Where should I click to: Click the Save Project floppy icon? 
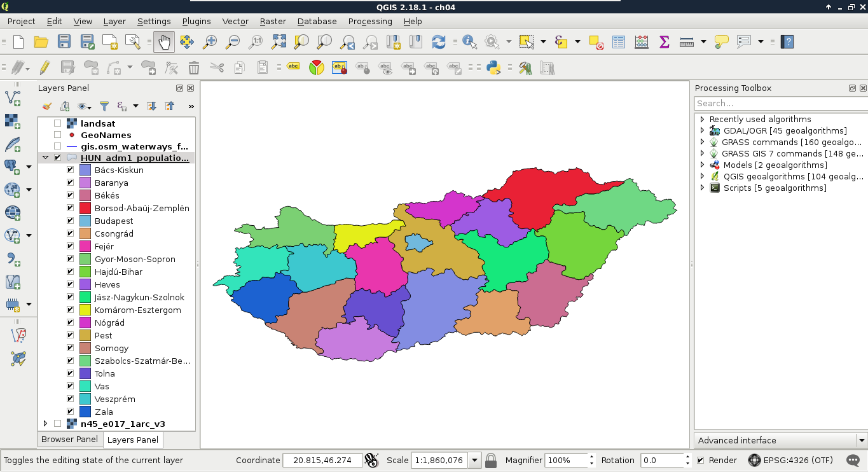(64, 42)
